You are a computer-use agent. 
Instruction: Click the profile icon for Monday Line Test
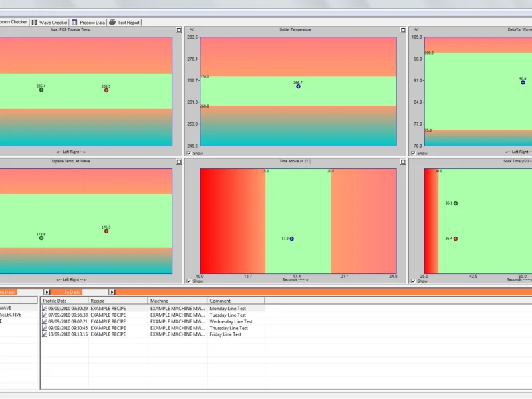[45, 309]
